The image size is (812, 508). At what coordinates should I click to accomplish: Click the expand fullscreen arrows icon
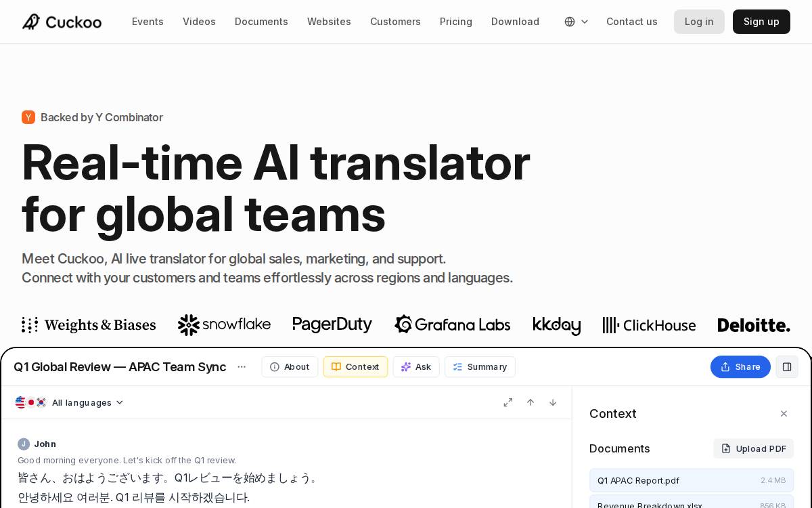click(x=508, y=402)
